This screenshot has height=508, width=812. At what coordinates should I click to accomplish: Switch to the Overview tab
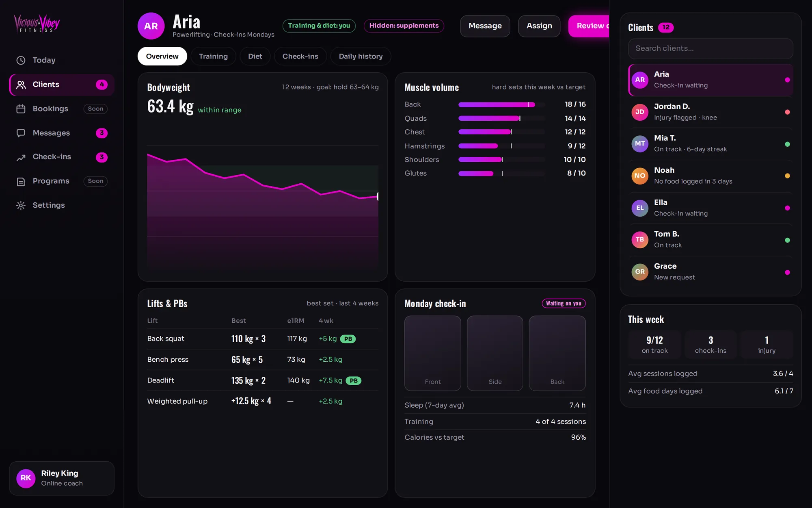[x=162, y=56]
